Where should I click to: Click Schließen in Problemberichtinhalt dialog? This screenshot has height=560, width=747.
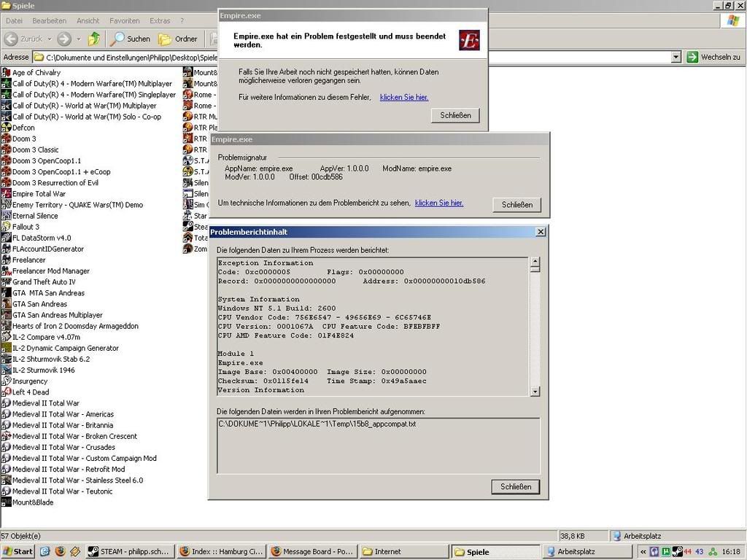[516, 486]
